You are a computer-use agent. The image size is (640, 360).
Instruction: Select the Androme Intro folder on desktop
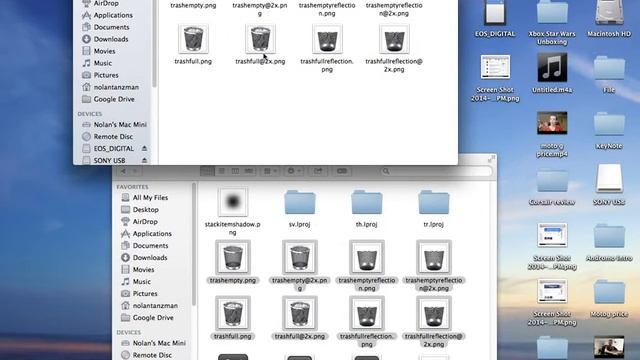coord(609,236)
